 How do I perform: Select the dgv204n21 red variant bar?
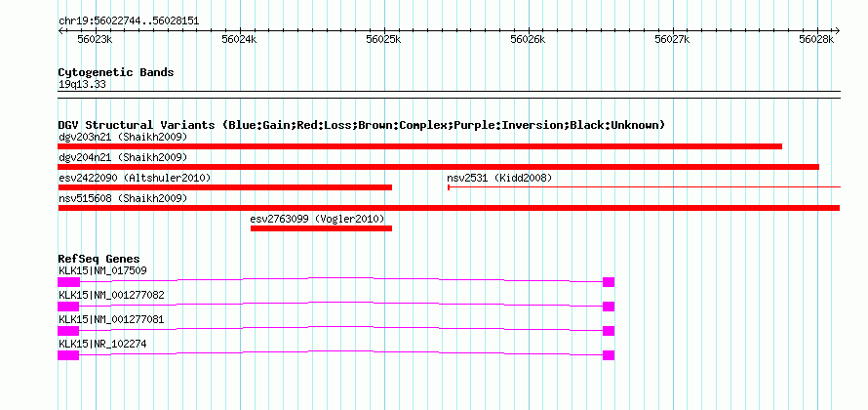(x=438, y=167)
